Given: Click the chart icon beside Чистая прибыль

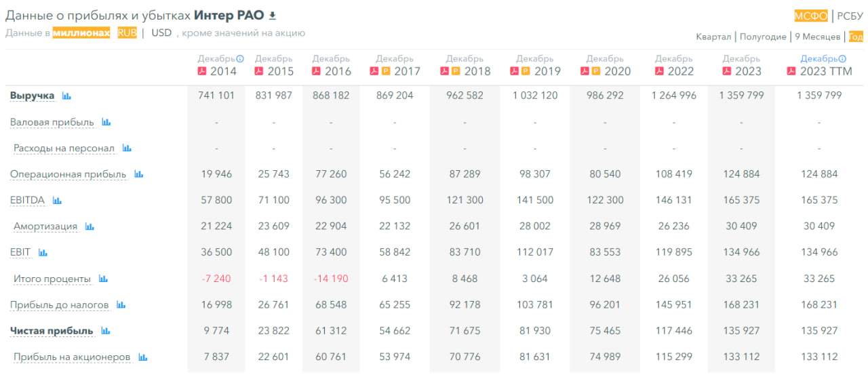Looking at the screenshot, I should [105, 332].
